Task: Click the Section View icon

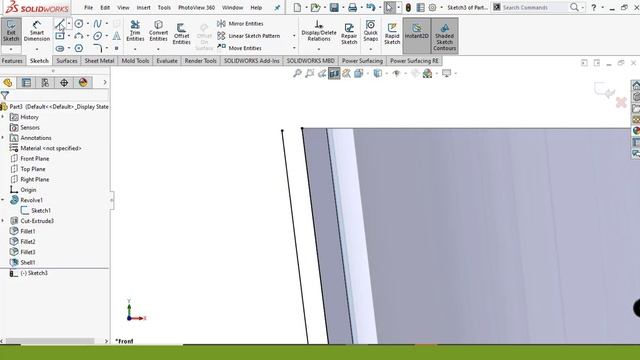Action: (334, 73)
